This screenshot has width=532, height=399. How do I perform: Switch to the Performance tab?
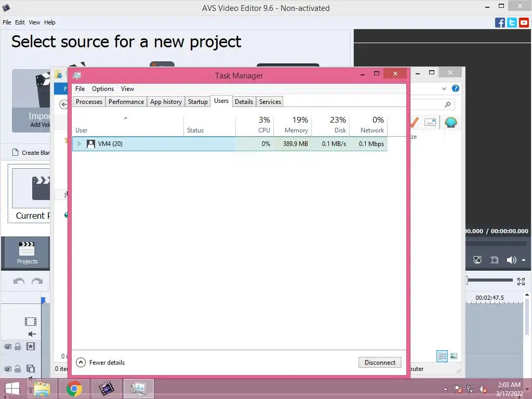point(126,102)
